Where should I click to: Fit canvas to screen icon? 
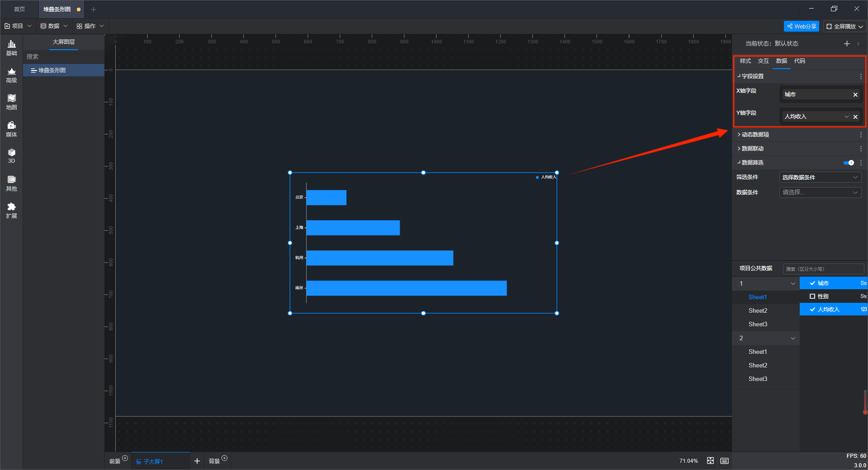(711, 461)
